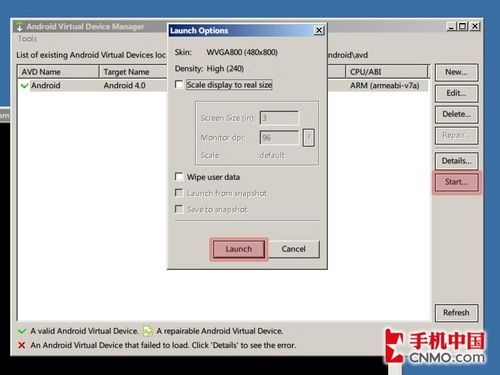Click the Target Name column header
The height and width of the screenshot is (375, 500).
(133, 72)
